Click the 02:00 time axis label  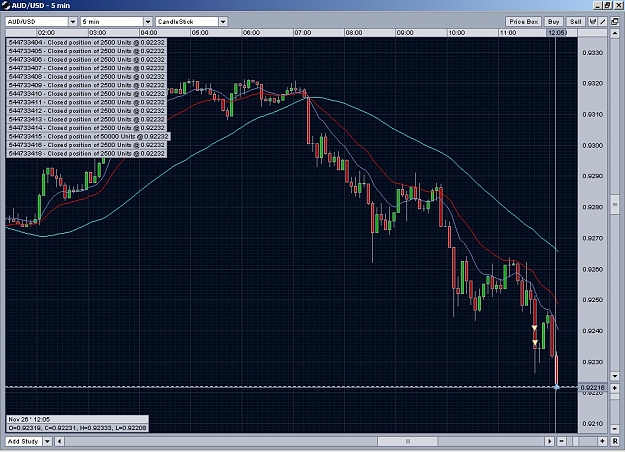46,33
